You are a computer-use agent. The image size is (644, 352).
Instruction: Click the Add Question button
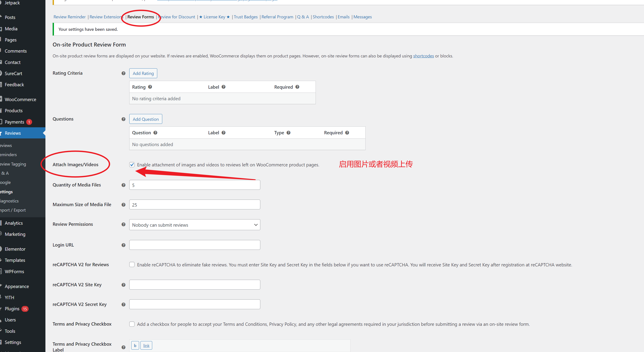pyautogui.click(x=146, y=119)
